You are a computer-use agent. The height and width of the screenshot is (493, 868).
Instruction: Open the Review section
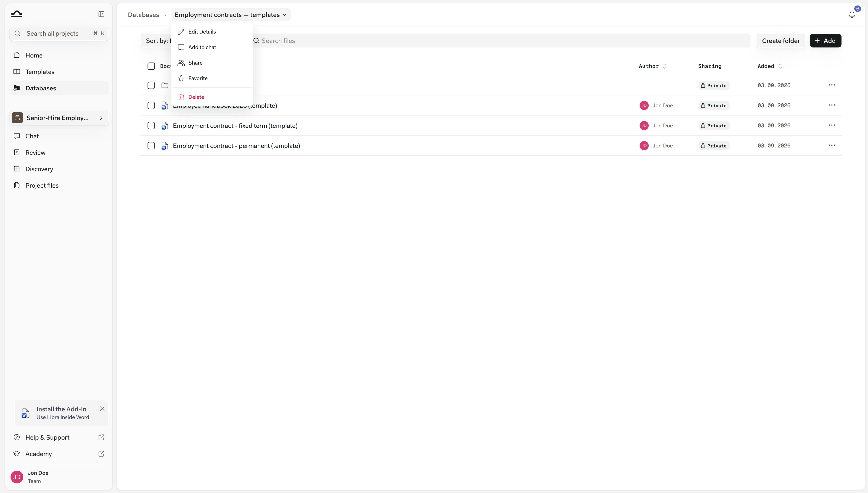click(x=59, y=152)
